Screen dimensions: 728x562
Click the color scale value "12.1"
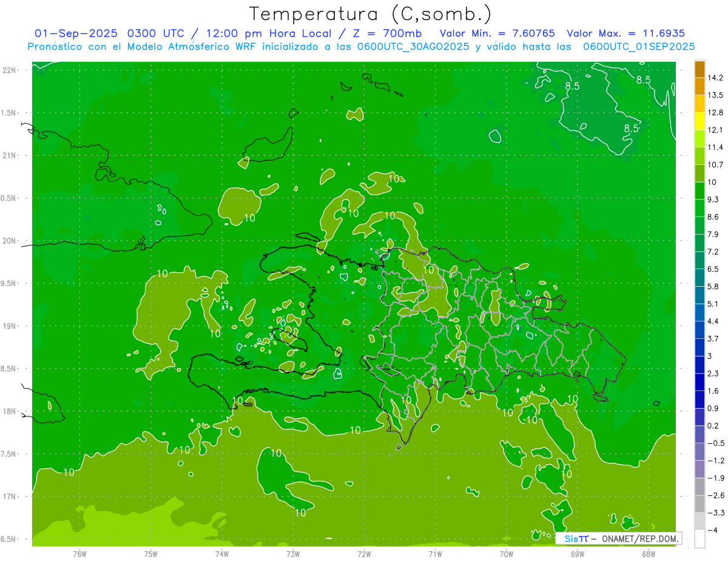pyautogui.click(x=716, y=130)
